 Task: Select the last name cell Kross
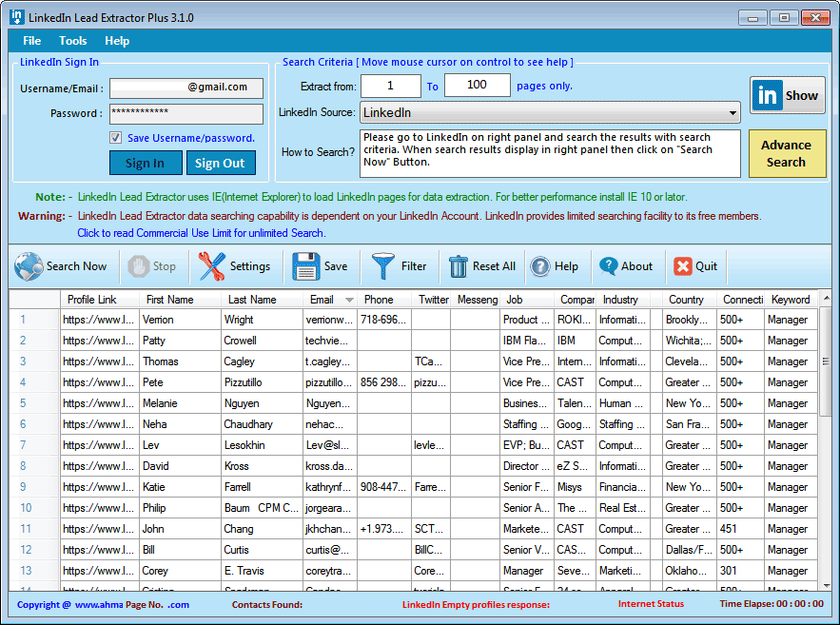262,466
